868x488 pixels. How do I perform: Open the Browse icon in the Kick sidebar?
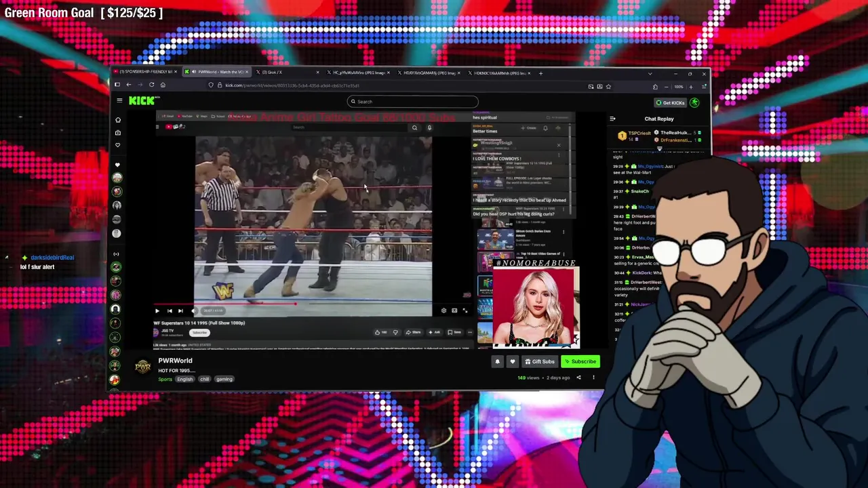tap(118, 133)
